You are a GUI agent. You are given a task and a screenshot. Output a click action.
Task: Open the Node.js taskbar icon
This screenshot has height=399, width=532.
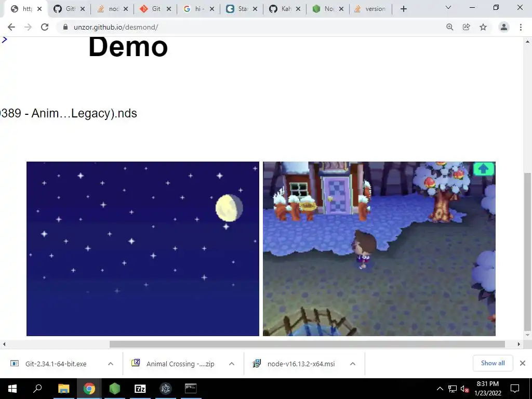click(x=115, y=389)
